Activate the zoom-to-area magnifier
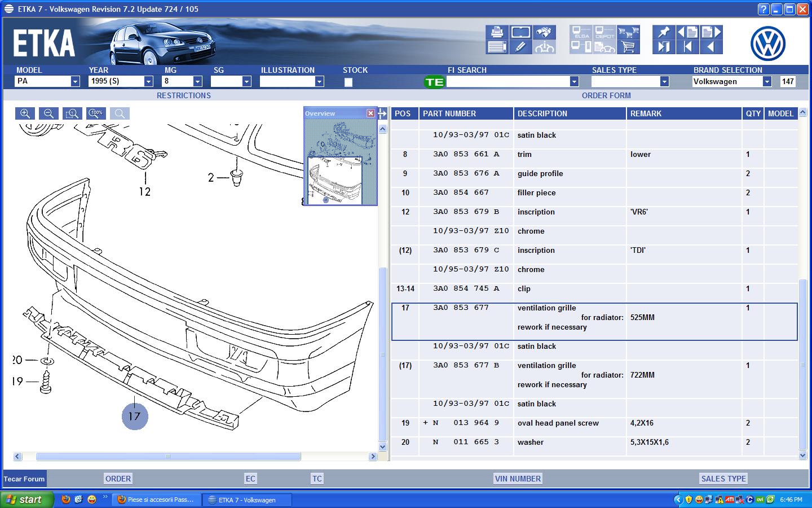 72,113
